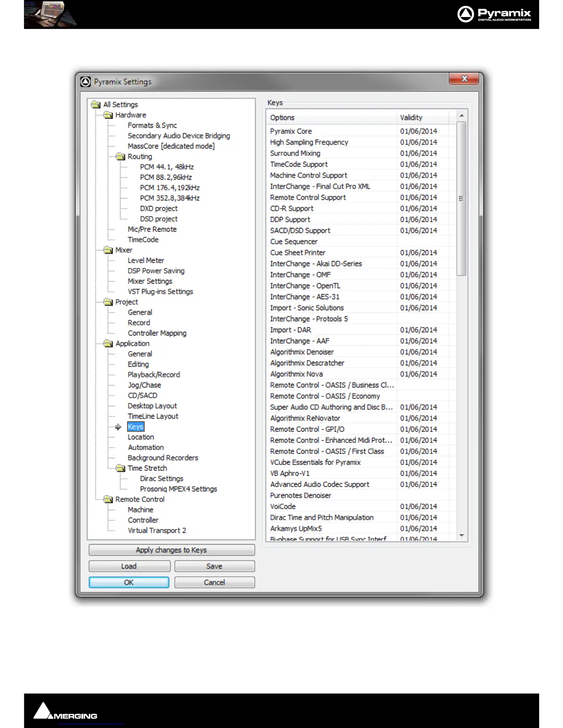Select the Cue Sequencer key row
The height and width of the screenshot is (728, 563).
tap(361, 242)
